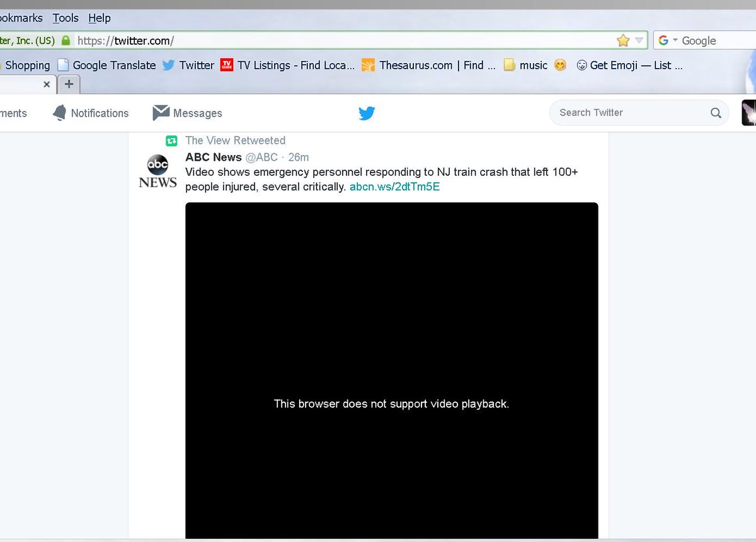Click the twitter.com address bar
Viewport: 756px width, 542px height.
pyautogui.click(x=343, y=41)
